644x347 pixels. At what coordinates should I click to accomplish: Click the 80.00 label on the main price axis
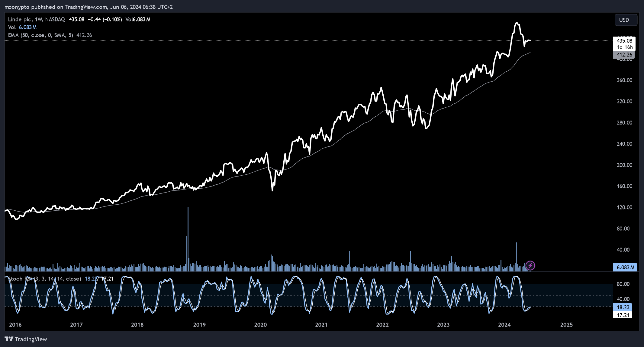[623, 229]
